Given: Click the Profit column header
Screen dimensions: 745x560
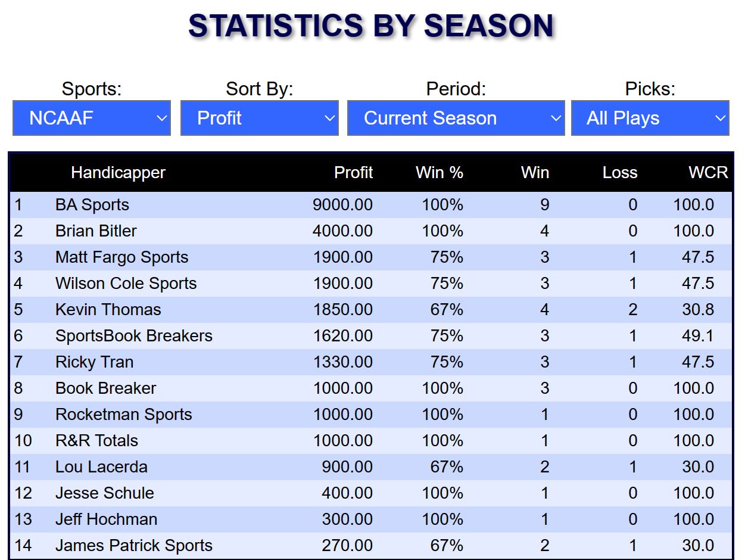Looking at the screenshot, I should click(354, 173).
